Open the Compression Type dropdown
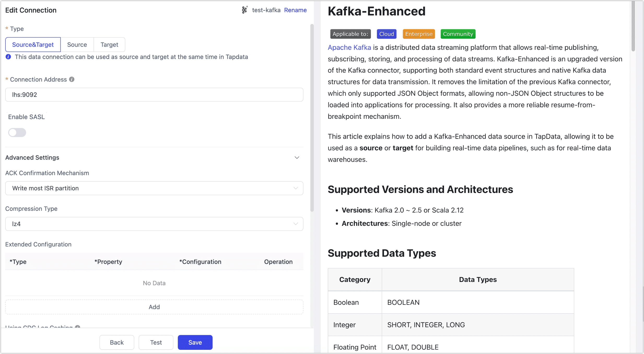The width and height of the screenshot is (644, 354). click(154, 224)
